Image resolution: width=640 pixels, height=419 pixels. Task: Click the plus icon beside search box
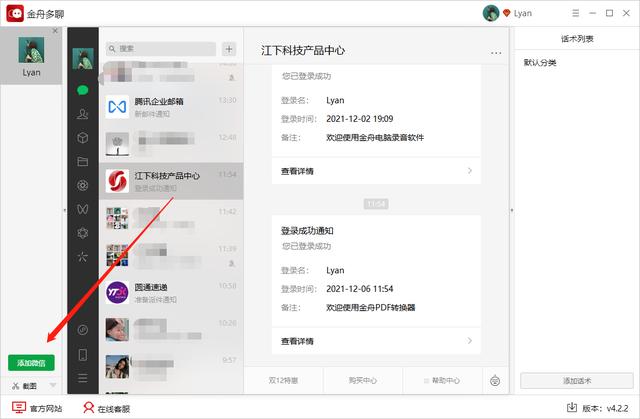229,48
